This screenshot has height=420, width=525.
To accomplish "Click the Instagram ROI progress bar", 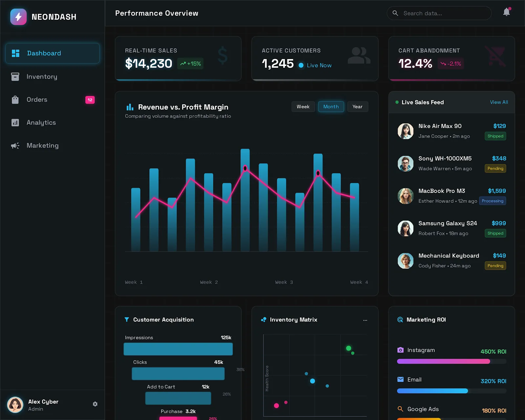I will click(444, 361).
